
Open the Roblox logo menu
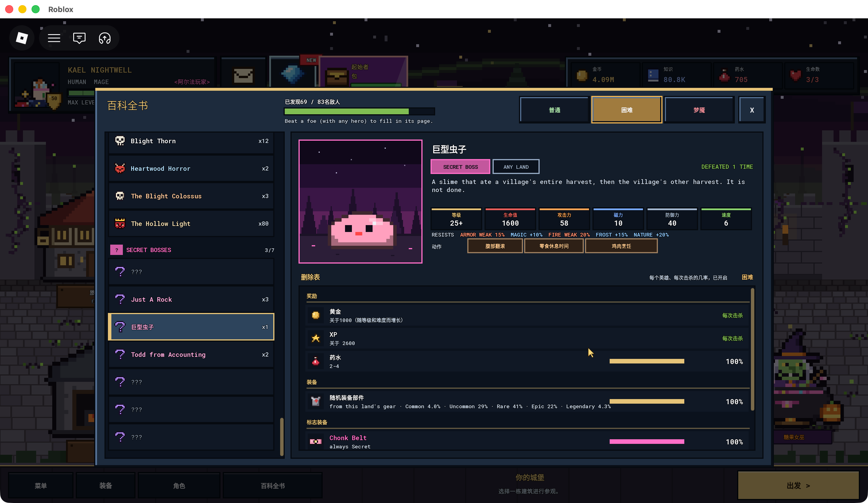(x=22, y=38)
